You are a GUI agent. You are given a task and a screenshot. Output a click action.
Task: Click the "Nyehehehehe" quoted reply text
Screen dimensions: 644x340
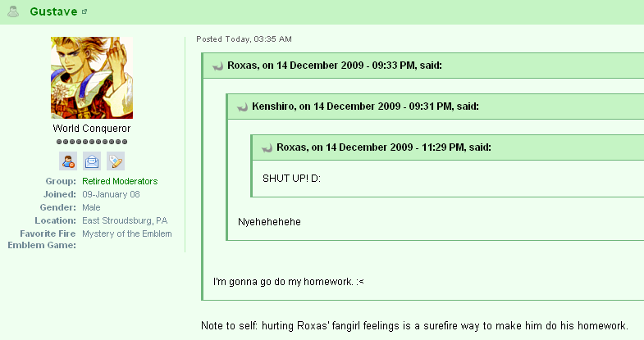269,222
